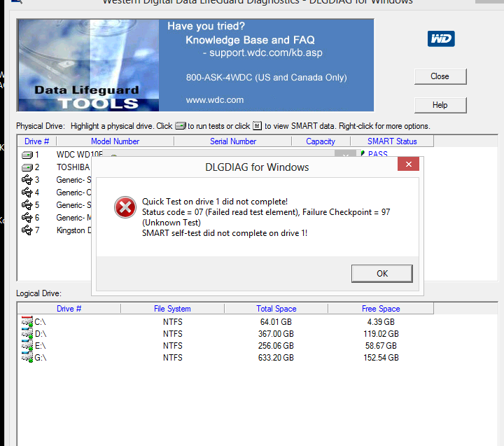Click the WD logo icon
Viewport: 504px width, 446px height.
(441, 39)
